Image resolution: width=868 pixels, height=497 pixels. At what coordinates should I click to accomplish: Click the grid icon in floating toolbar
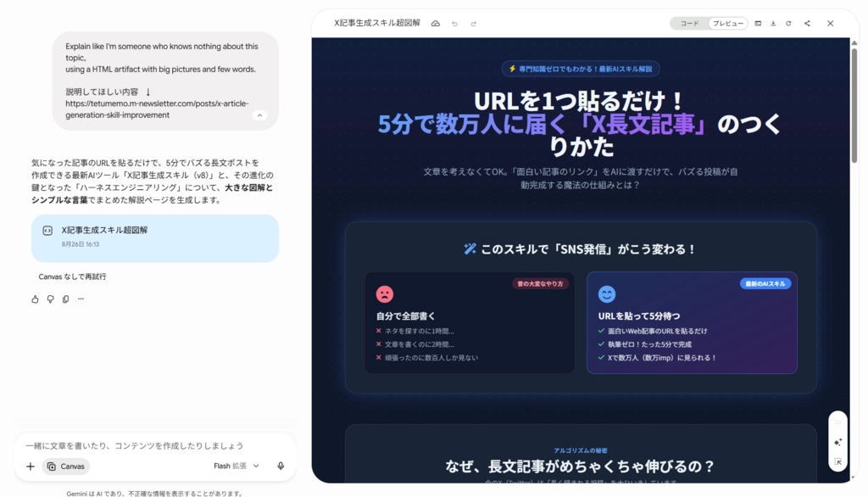pos(837,422)
